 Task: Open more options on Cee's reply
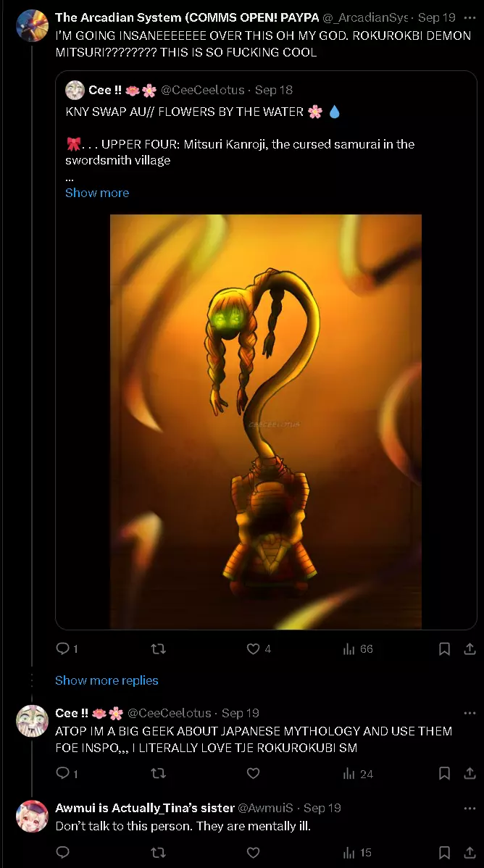[470, 713]
